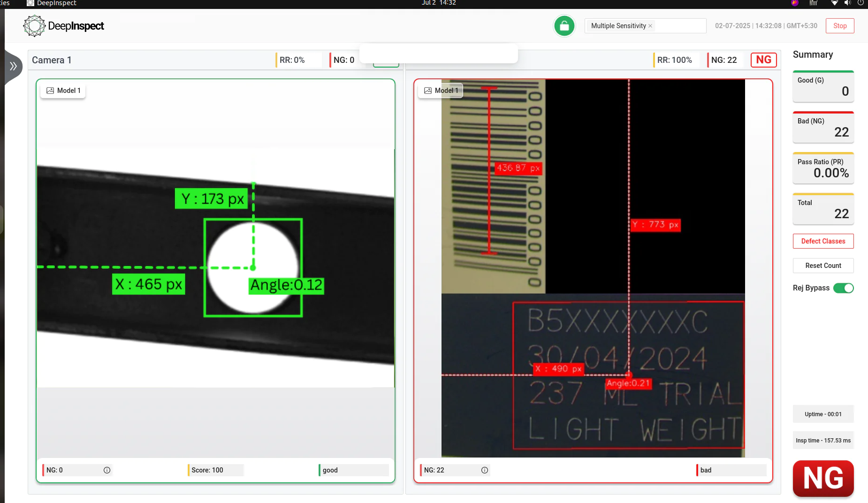Click the DeepInspect logo icon

[34, 26]
